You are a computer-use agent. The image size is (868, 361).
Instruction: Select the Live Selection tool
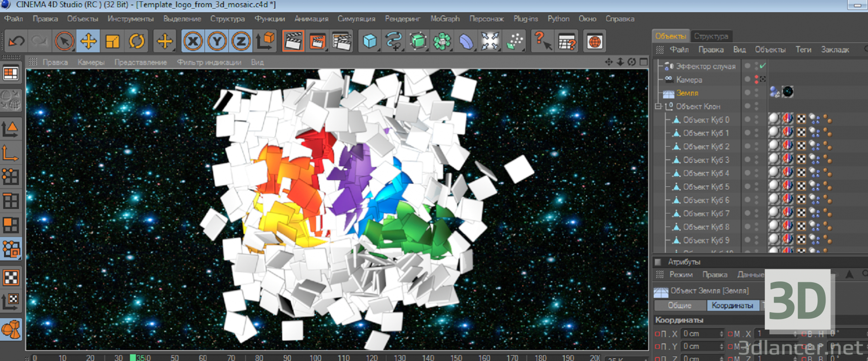click(x=64, y=42)
